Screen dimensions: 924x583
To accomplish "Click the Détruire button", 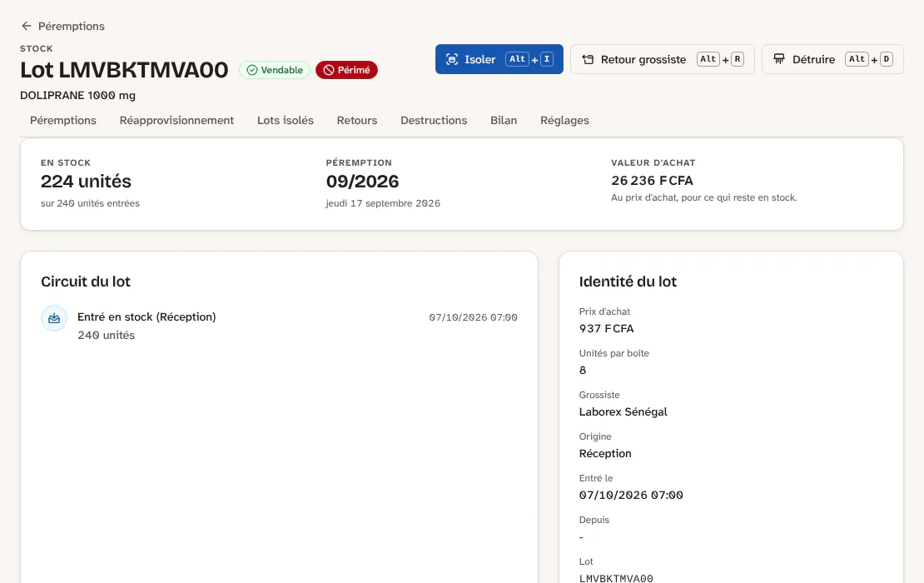I will coord(832,59).
